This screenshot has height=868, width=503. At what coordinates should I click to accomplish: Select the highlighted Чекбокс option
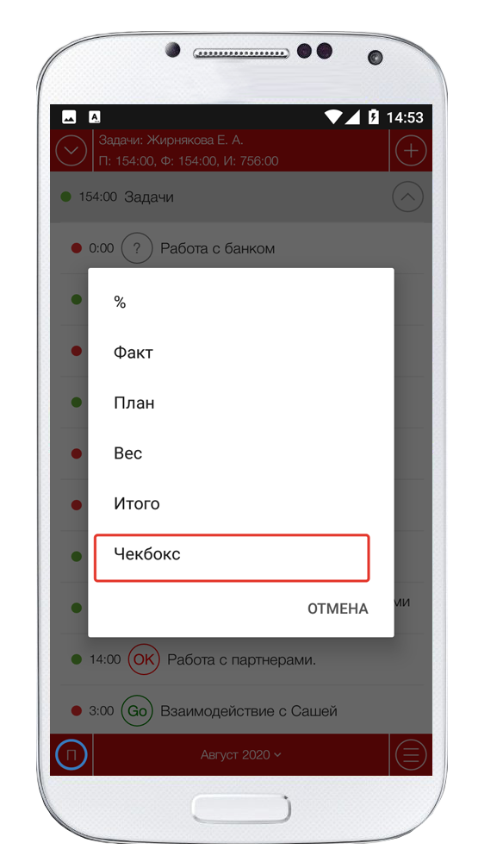tap(232, 558)
